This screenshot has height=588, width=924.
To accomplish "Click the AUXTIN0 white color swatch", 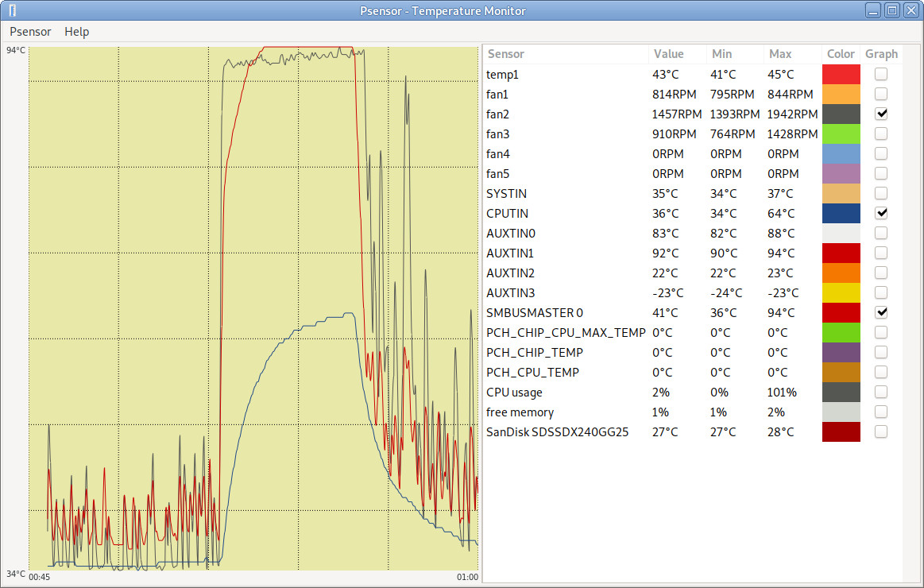I will (841, 234).
